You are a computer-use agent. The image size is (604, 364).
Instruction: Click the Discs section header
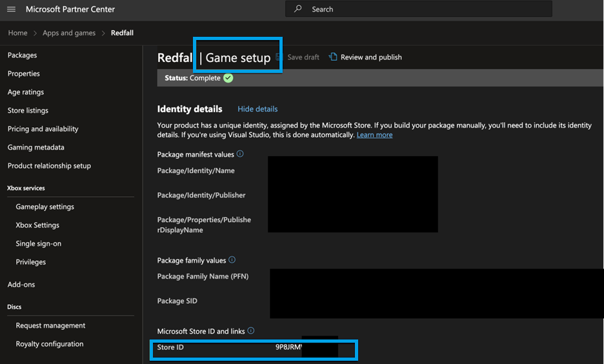point(14,307)
